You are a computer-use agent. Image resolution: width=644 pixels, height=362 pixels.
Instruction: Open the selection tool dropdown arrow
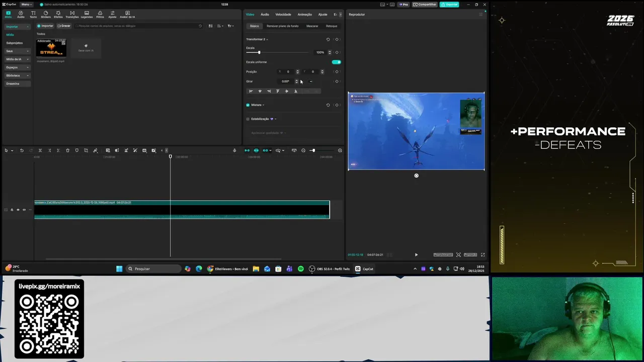(12, 150)
